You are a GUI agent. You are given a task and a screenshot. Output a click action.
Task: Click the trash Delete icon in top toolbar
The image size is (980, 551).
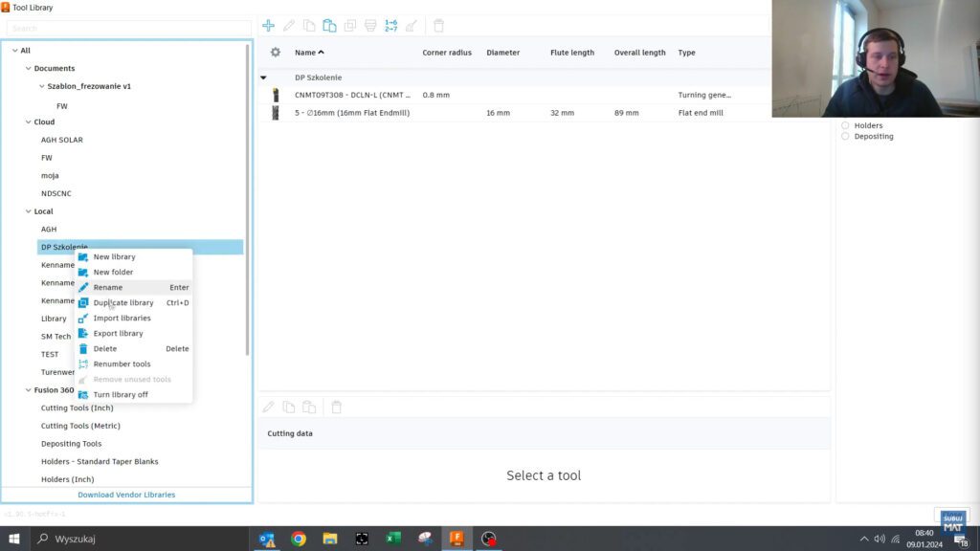coord(438,26)
